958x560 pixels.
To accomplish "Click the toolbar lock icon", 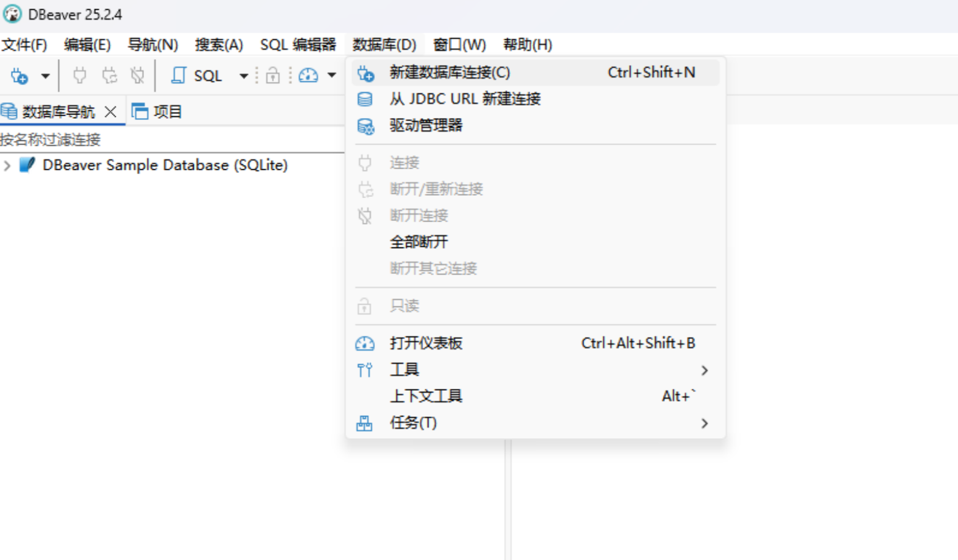I will [273, 76].
